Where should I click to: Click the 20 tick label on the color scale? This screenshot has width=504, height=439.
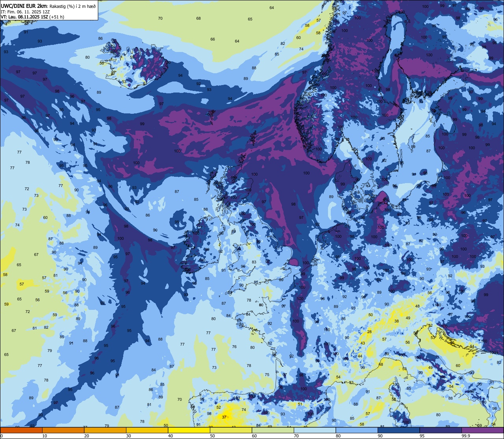[87, 436]
